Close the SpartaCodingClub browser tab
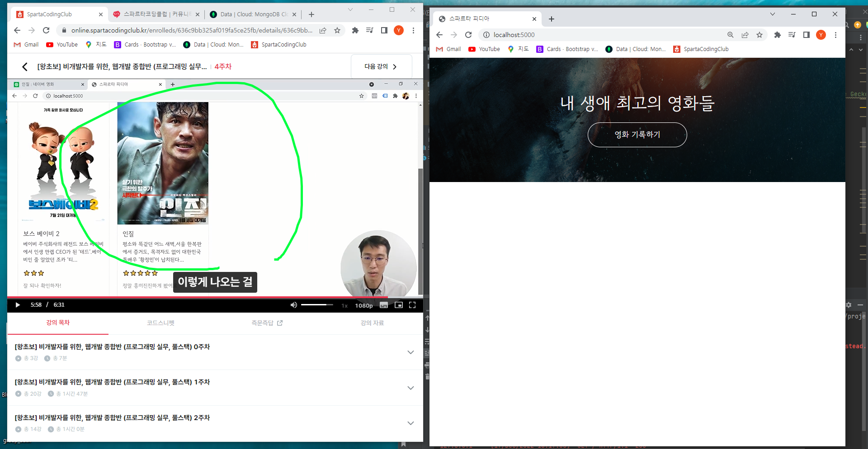868x449 pixels. coord(101,14)
